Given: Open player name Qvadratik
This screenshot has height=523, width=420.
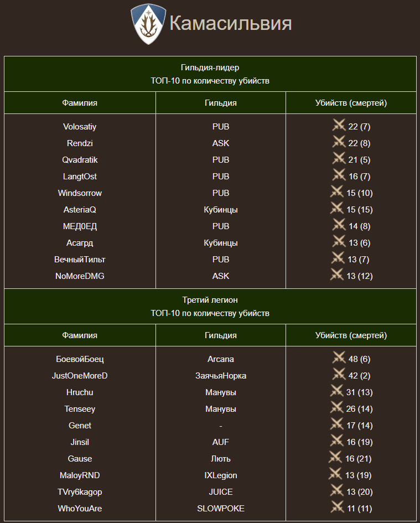Looking at the screenshot, I should pos(80,160).
